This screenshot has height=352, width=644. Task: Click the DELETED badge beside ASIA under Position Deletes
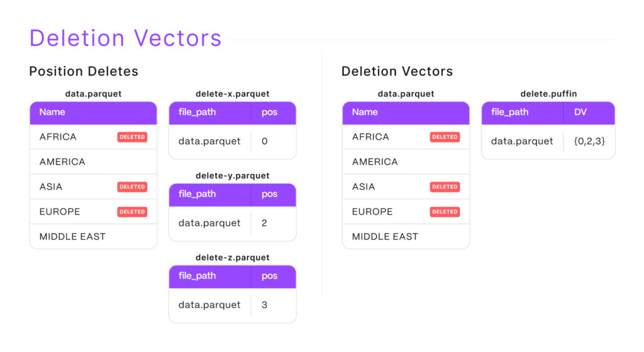click(x=132, y=187)
